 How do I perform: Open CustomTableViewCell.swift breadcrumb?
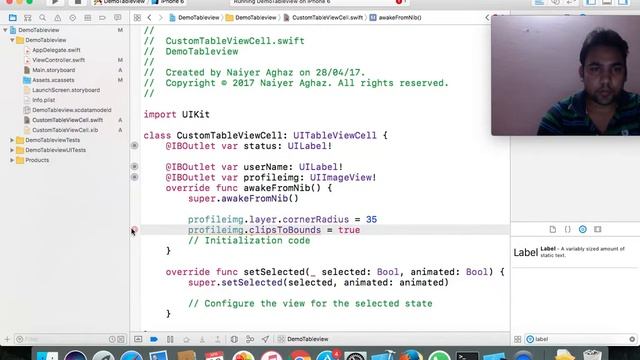pyautogui.click(x=323, y=18)
